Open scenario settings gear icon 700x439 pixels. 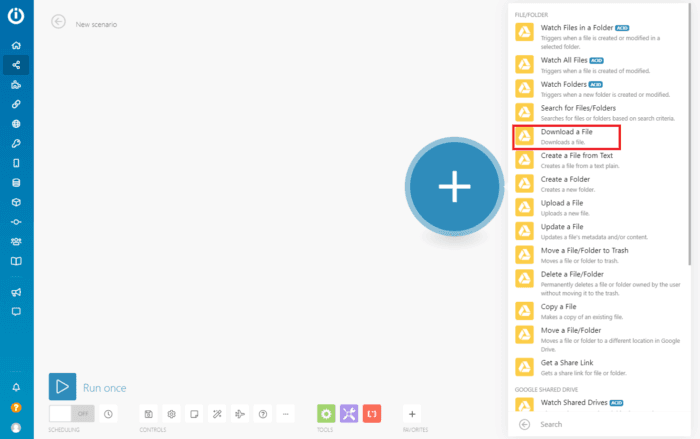171,414
